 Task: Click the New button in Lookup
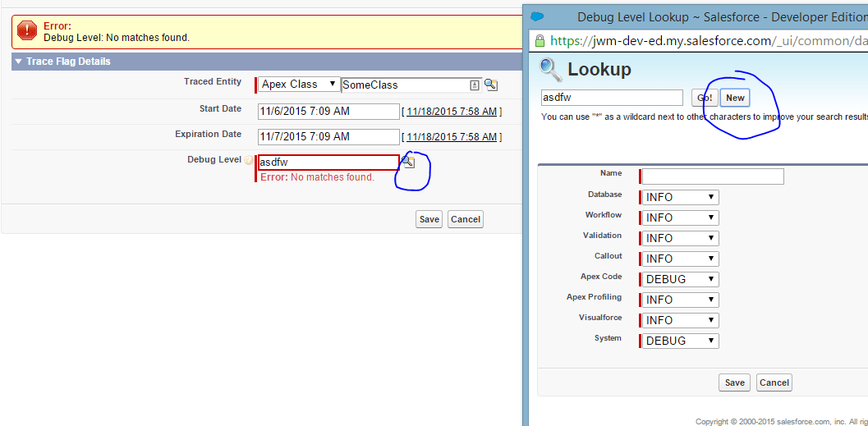(x=735, y=98)
